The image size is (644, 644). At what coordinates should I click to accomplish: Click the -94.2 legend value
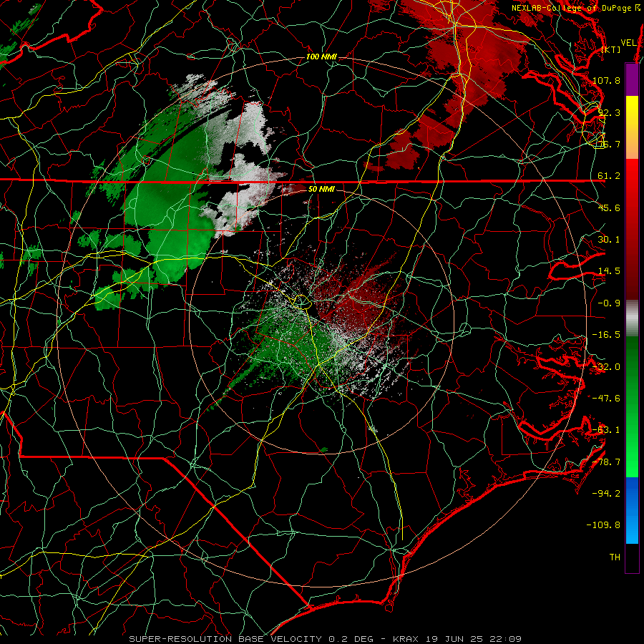pyautogui.click(x=606, y=494)
